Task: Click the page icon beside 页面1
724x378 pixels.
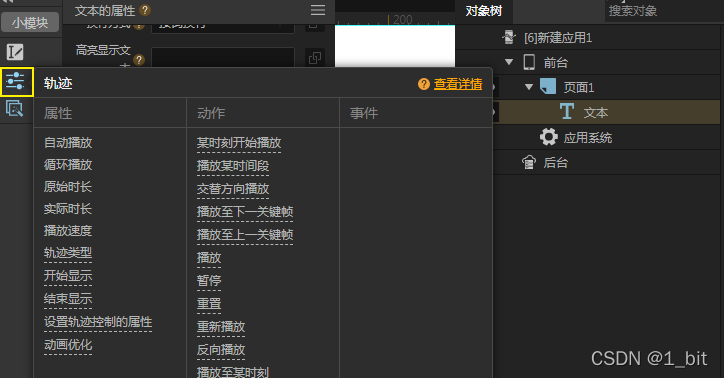Action: 548,86
